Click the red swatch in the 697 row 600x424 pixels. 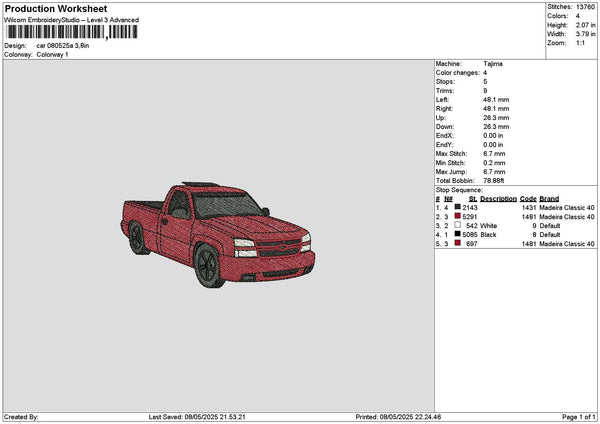click(x=457, y=243)
